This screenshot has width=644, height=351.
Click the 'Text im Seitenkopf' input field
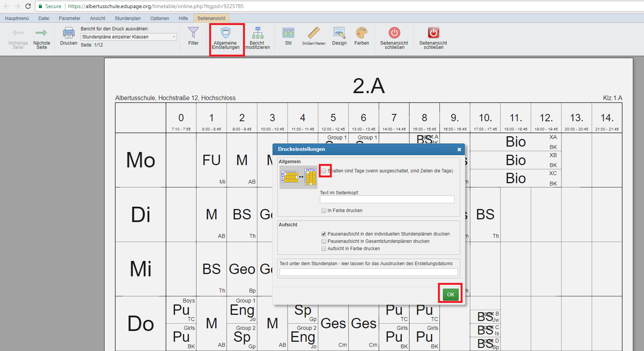coord(387,199)
